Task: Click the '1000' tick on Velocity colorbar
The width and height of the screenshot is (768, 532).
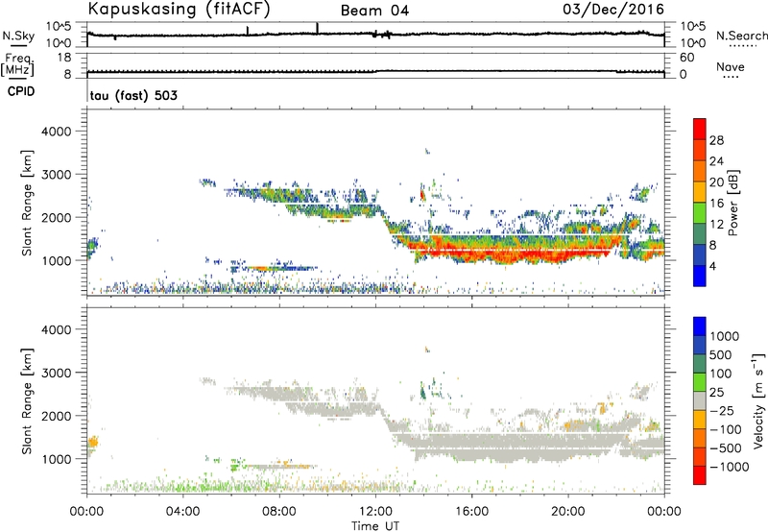Action: click(724, 336)
